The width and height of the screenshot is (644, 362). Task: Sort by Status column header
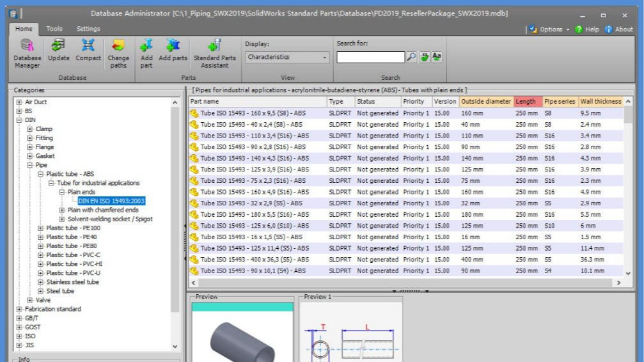click(x=378, y=102)
